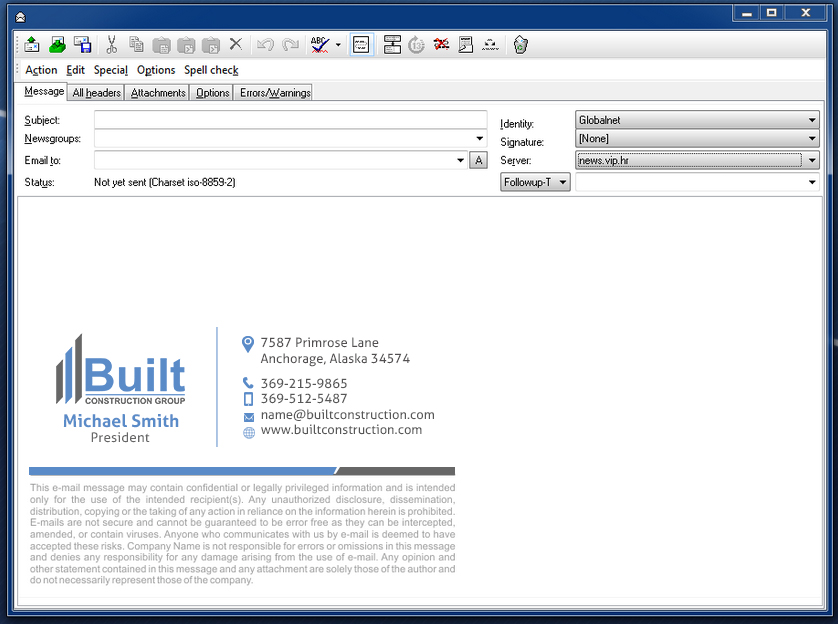
Task: Click the email name@builtconstruction.com in signature
Action: [x=347, y=415]
